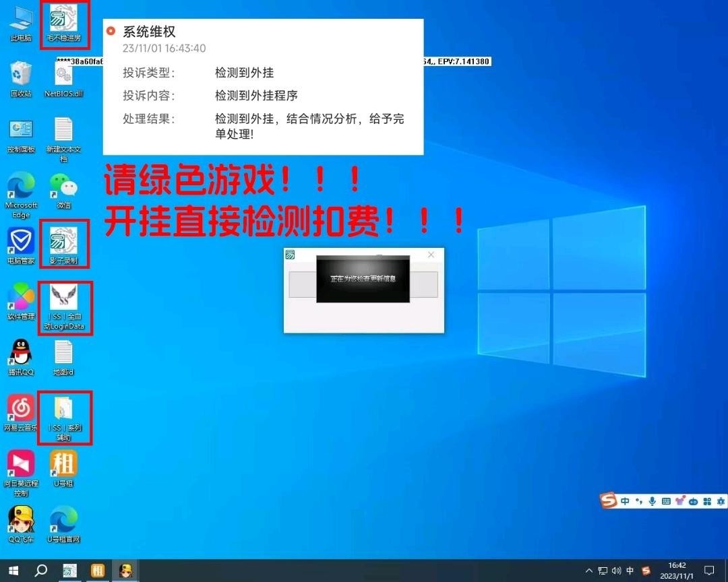Open the 腾讯QQ desktop icon
The image size is (728, 582).
(21, 352)
